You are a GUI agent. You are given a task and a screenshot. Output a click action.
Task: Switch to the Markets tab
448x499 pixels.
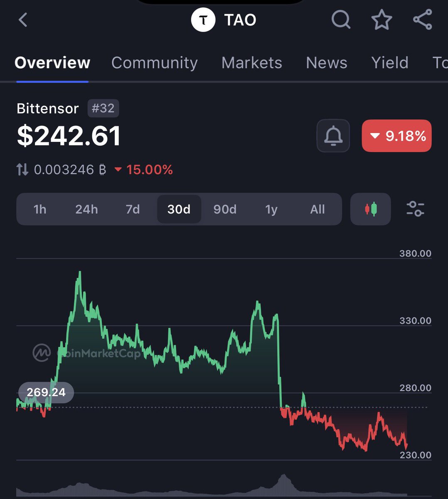tap(252, 63)
